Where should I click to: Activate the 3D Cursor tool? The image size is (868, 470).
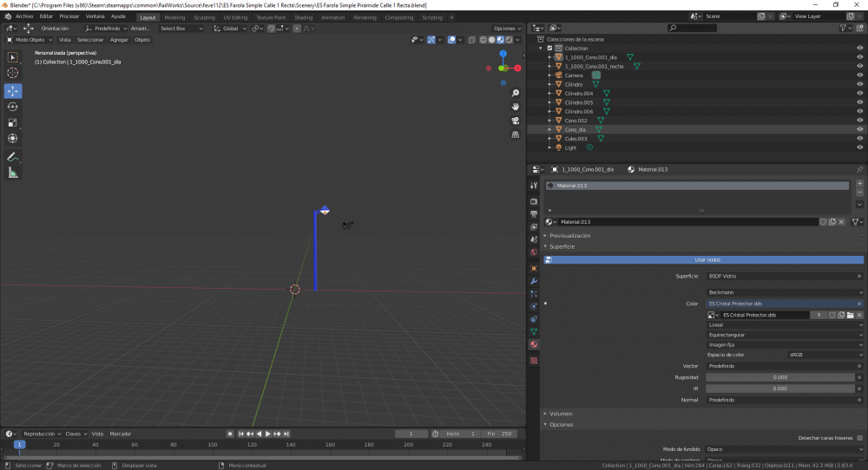click(13, 74)
